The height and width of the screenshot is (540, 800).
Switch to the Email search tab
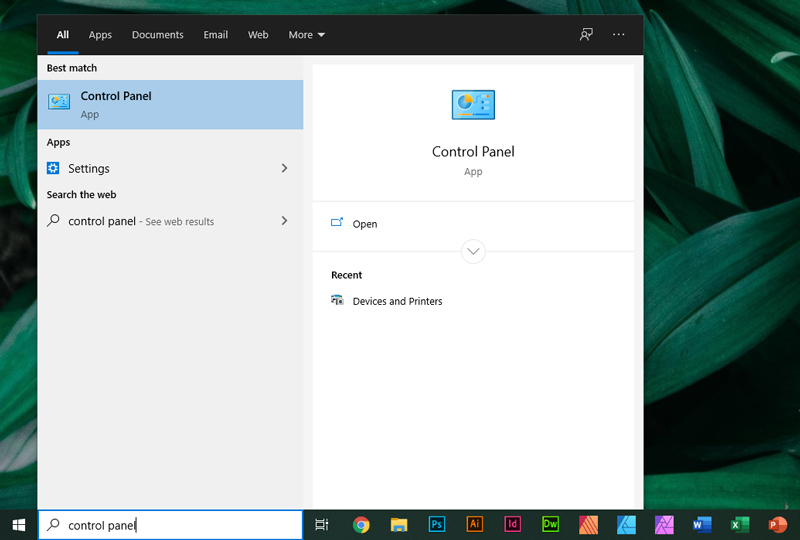pos(215,35)
